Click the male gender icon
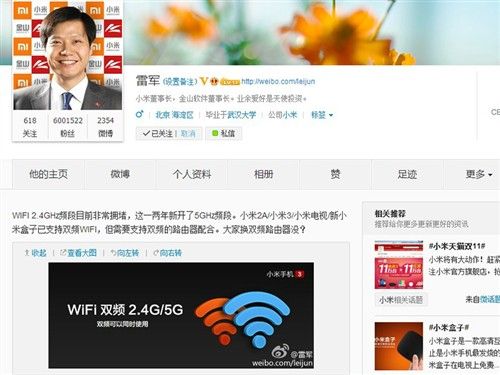The image size is (500, 375). point(140,114)
